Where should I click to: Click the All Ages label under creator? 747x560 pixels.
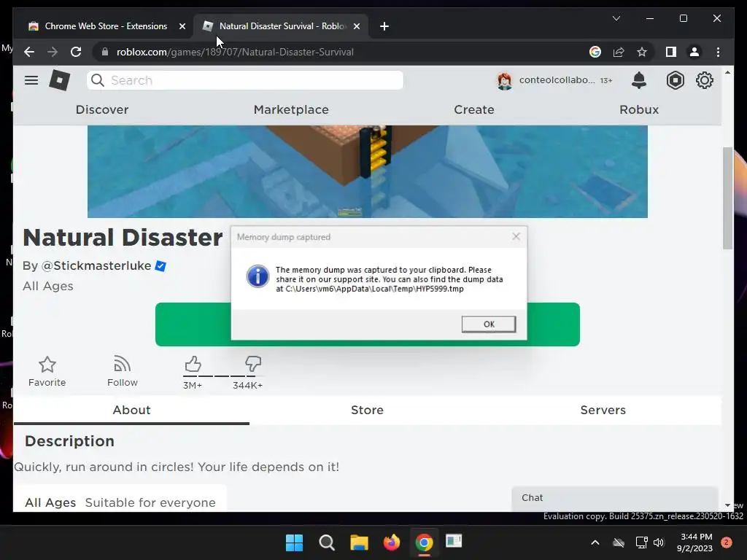48,286
